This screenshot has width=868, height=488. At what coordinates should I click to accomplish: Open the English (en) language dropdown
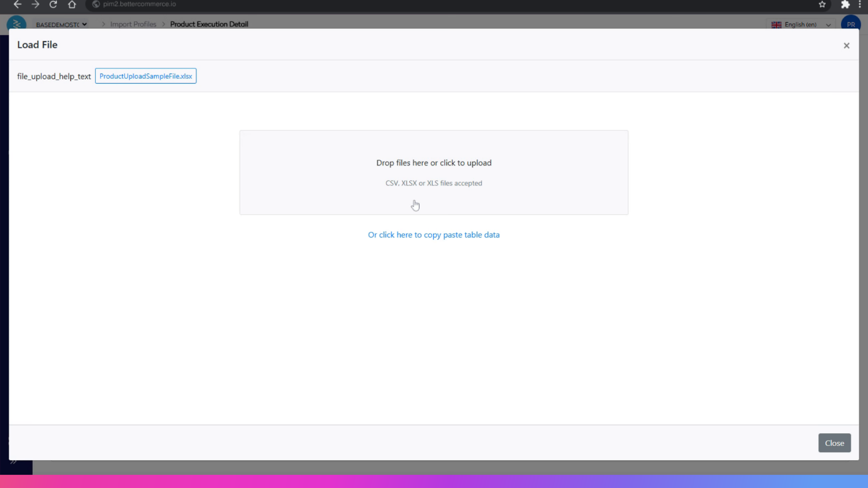(801, 25)
